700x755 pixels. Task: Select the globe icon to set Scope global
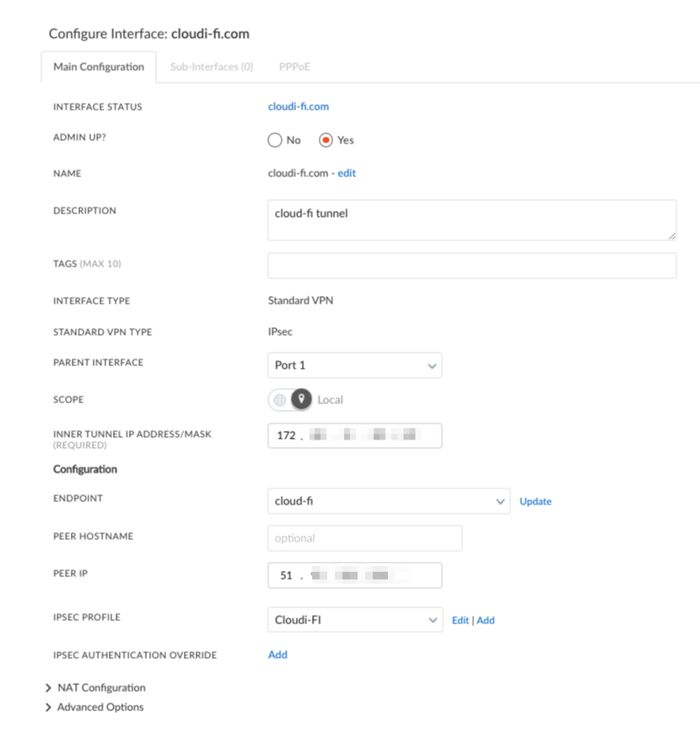tap(278, 399)
